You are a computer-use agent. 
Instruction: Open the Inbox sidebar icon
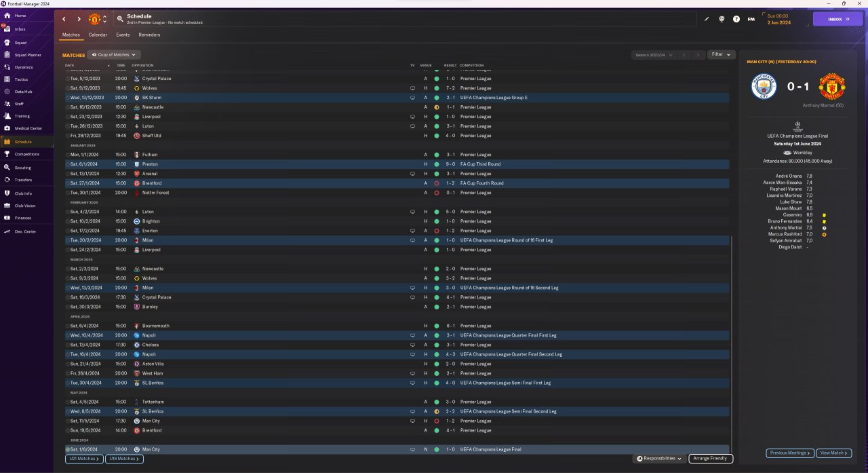(x=7, y=29)
